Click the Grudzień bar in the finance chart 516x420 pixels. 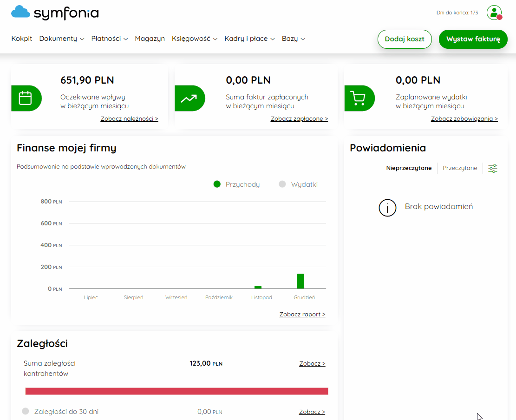tap(300, 281)
